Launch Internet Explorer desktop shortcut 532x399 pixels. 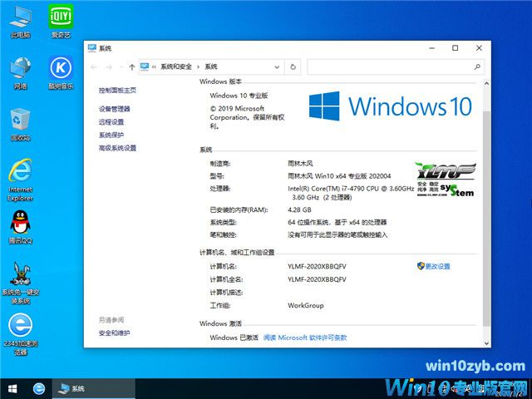point(20,180)
